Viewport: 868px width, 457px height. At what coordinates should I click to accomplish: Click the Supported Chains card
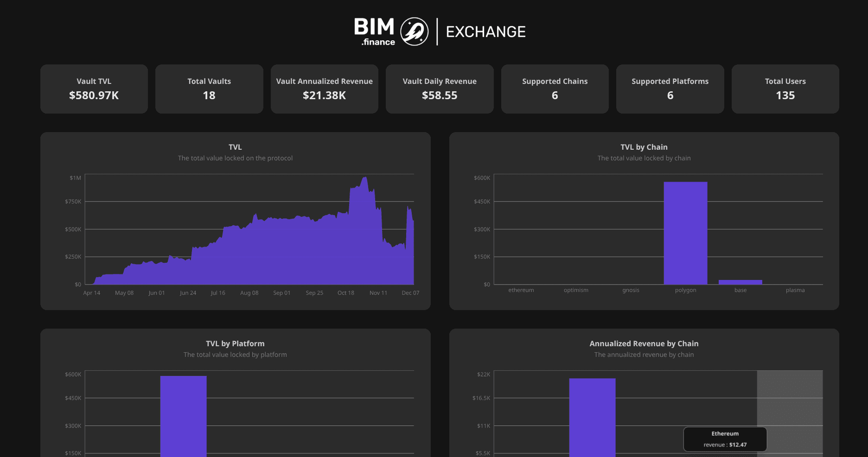[x=555, y=89]
